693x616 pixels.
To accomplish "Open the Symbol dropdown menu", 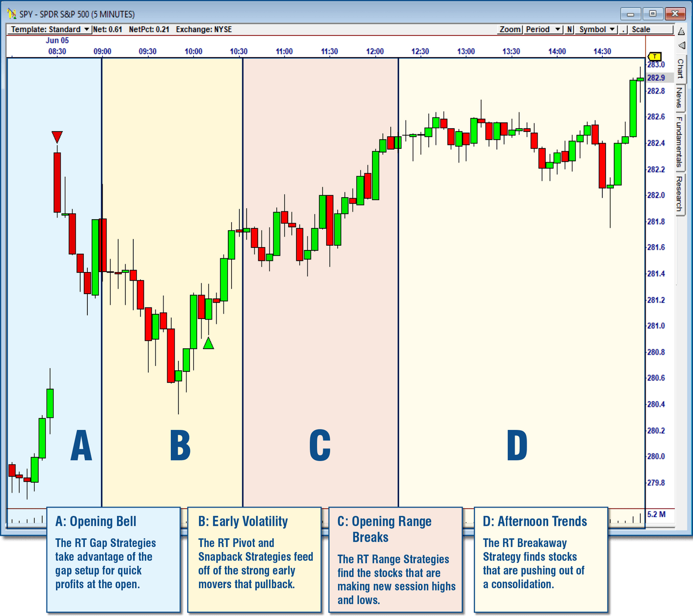I will point(597,29).
